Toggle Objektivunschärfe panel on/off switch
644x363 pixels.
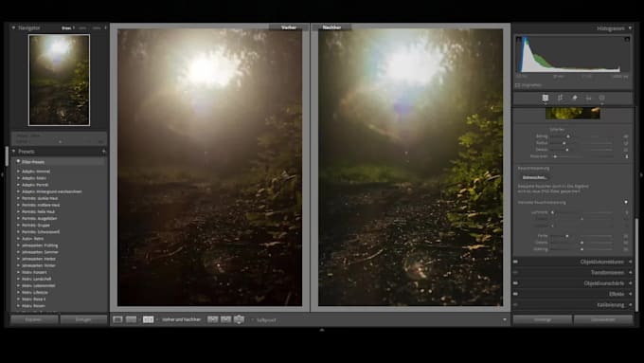[516, 282]
